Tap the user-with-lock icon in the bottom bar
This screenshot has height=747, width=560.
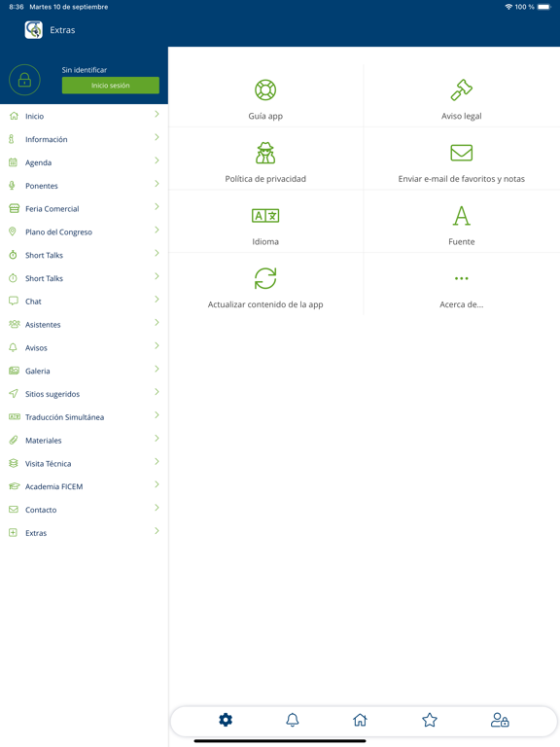500,720
